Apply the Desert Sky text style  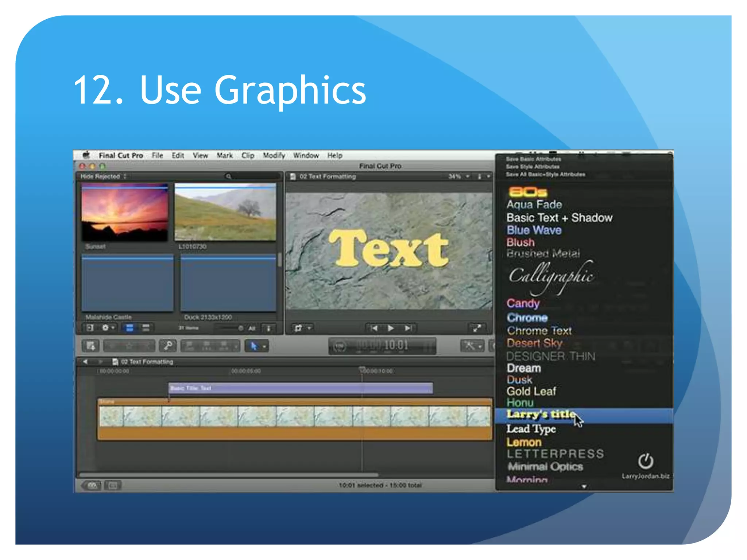535,343
